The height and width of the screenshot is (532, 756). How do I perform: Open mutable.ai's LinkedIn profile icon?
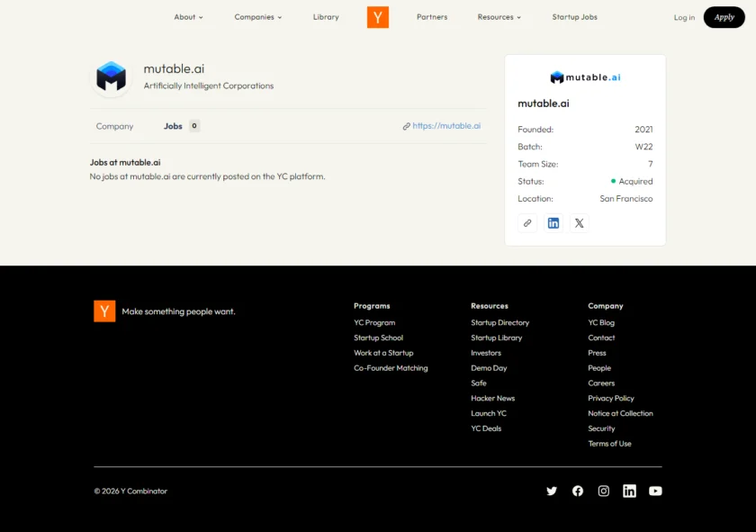click(553, 222)
